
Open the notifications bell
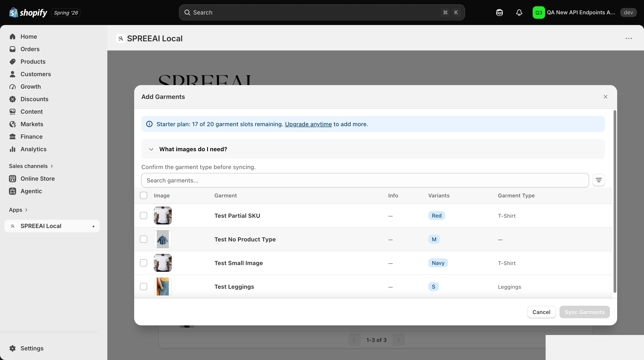pos(519,13)
